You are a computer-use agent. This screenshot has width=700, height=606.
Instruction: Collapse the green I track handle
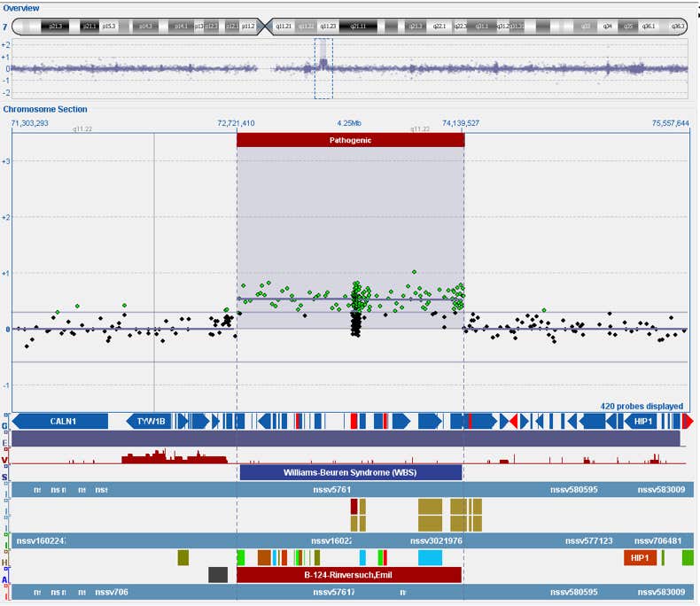click(x=7, y=534)
